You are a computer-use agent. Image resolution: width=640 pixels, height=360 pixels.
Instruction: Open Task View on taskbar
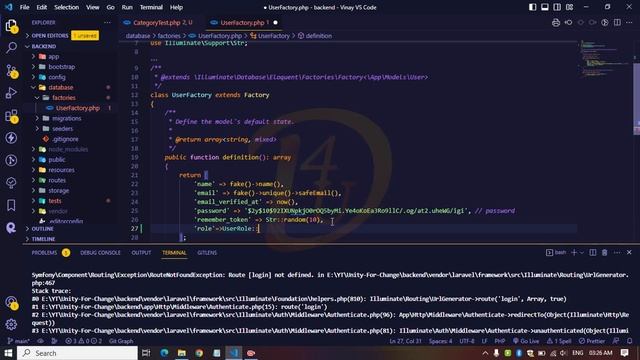coord(146,353)
